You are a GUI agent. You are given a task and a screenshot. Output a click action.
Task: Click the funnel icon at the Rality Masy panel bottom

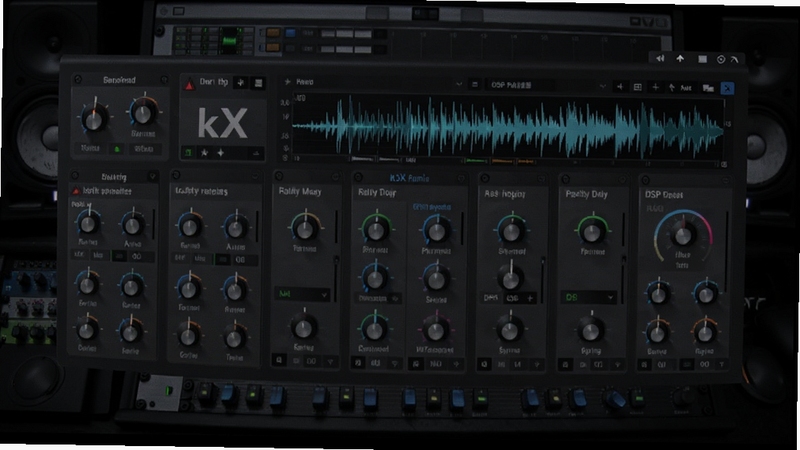click(x=331, y=362)
